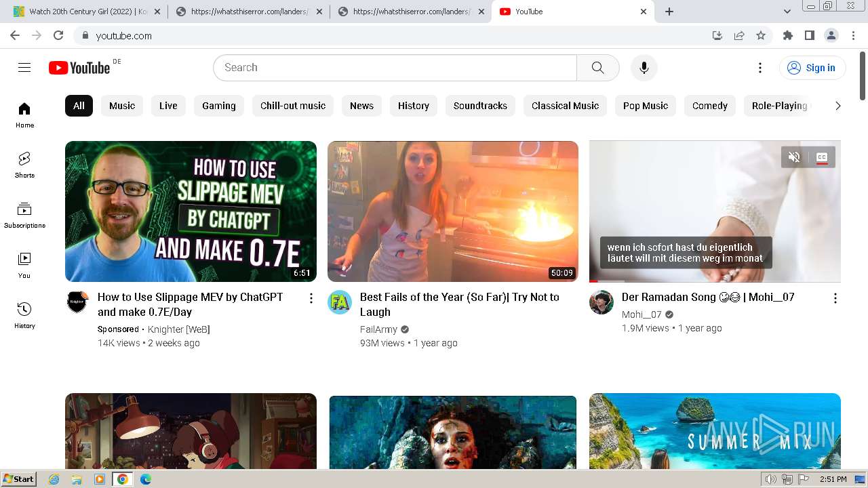Click the taskbar volume icon
This screenshot has height=488, width=868.
pos(771,479)
